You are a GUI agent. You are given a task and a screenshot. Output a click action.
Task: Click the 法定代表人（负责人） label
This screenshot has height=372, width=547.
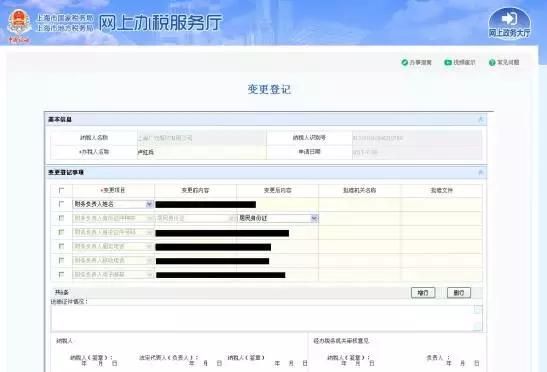[168, 358]
